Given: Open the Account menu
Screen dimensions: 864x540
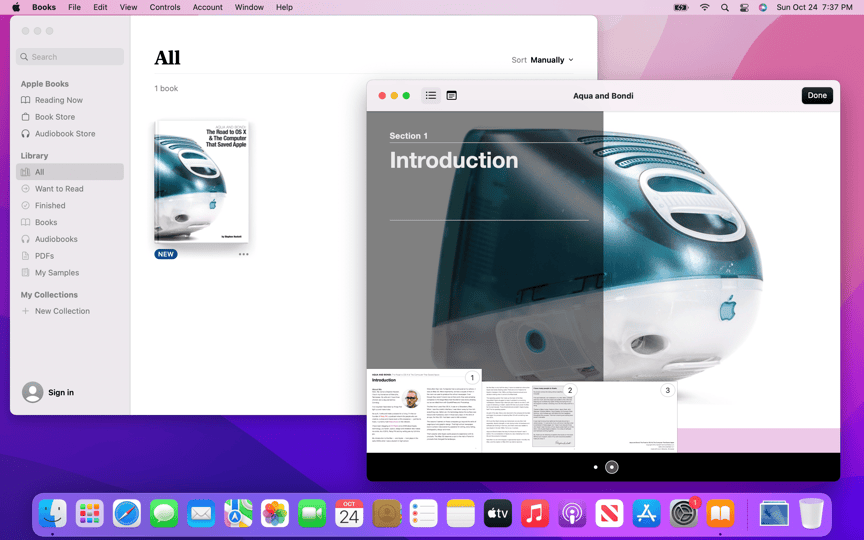Looking at the screenshot, I should [208, 7].
